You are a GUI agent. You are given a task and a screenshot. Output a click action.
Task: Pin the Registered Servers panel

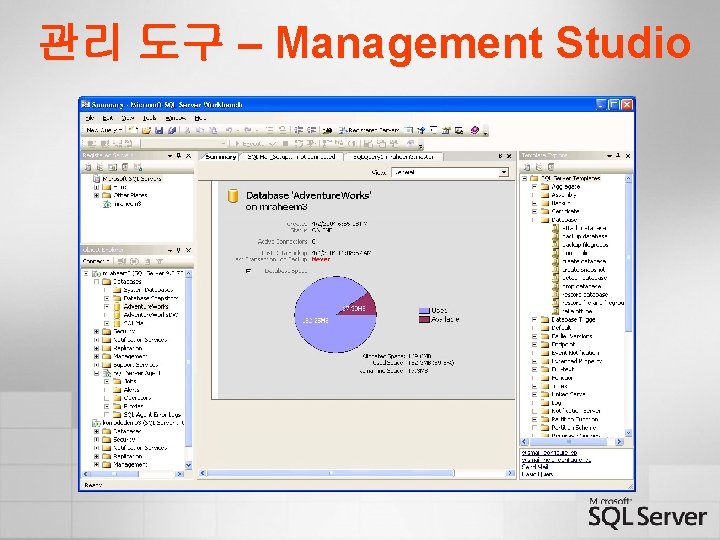click(x=179, y=156)
